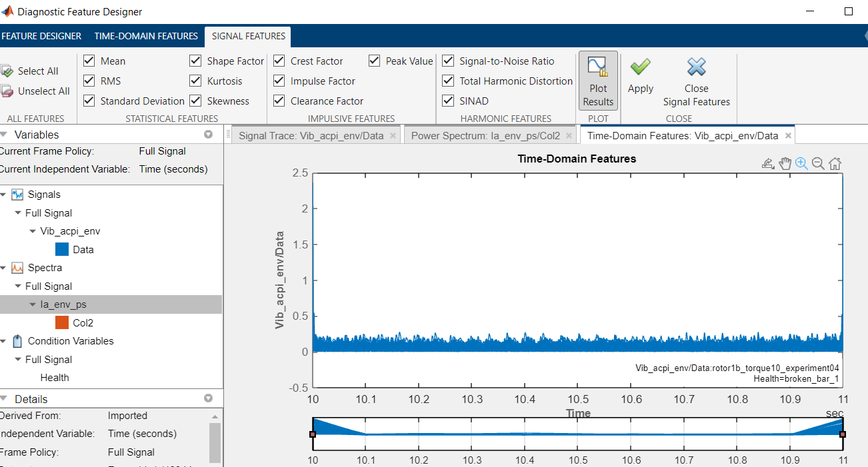Open Power Spectrum: Ia_env_ps/Col2 tab
This screenshot has height=467, width=868.
[485, 136]
